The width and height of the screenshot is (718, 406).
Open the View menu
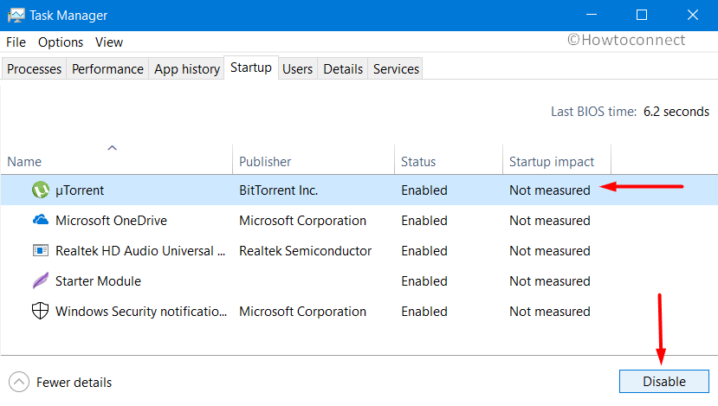click(109, 42)
